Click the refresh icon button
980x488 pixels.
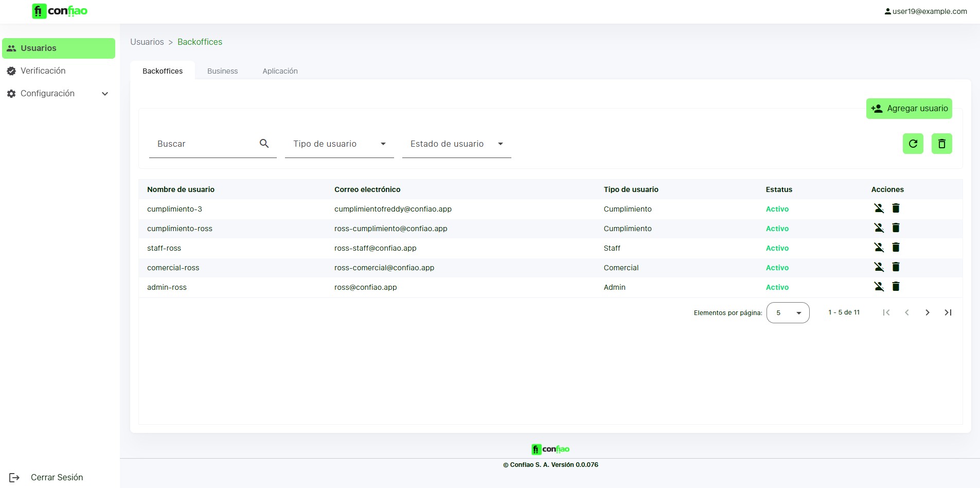[x=913, y=144]
